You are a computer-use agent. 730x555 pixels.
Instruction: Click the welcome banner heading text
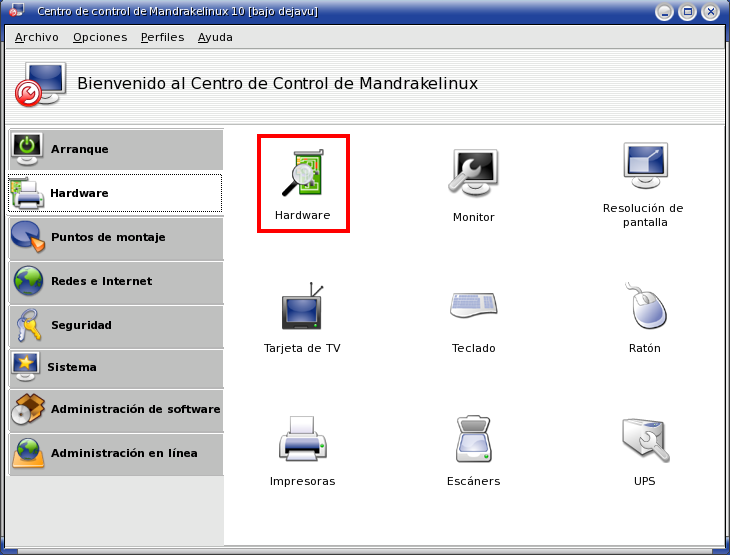pos(277,83)
